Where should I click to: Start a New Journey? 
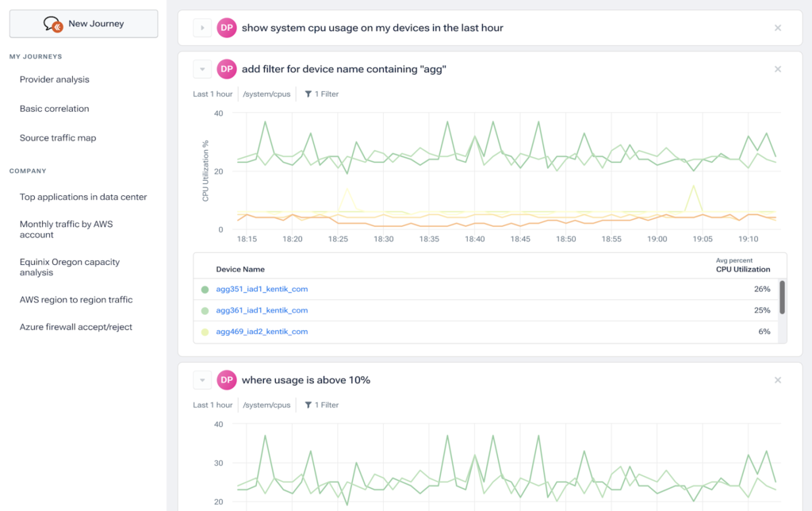tap(83, 24)
